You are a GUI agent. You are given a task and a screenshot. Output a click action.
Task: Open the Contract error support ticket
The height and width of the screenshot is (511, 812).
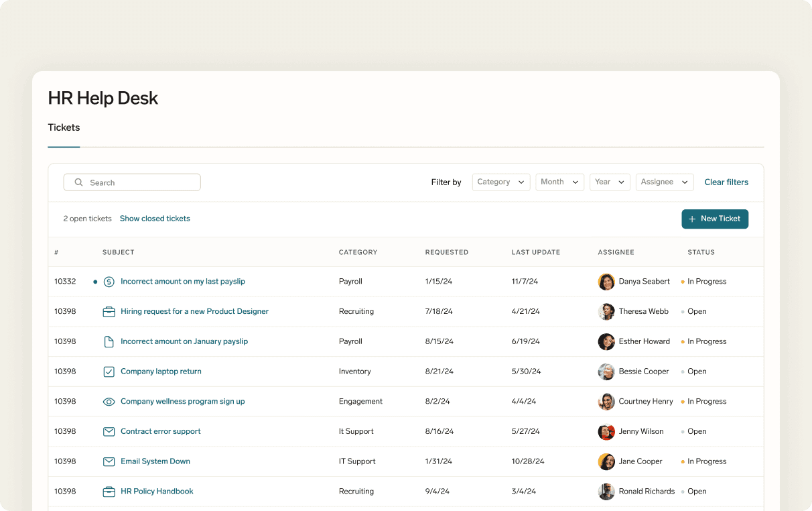coord(161,432)
